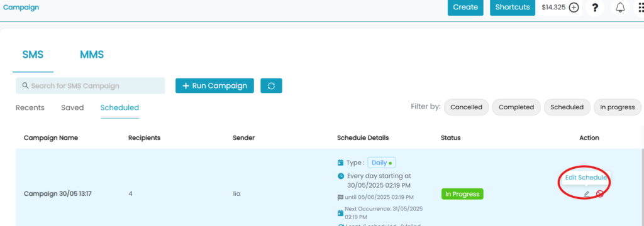
Task: Click the Daily schedule type badge
Action: coord(382,163)
